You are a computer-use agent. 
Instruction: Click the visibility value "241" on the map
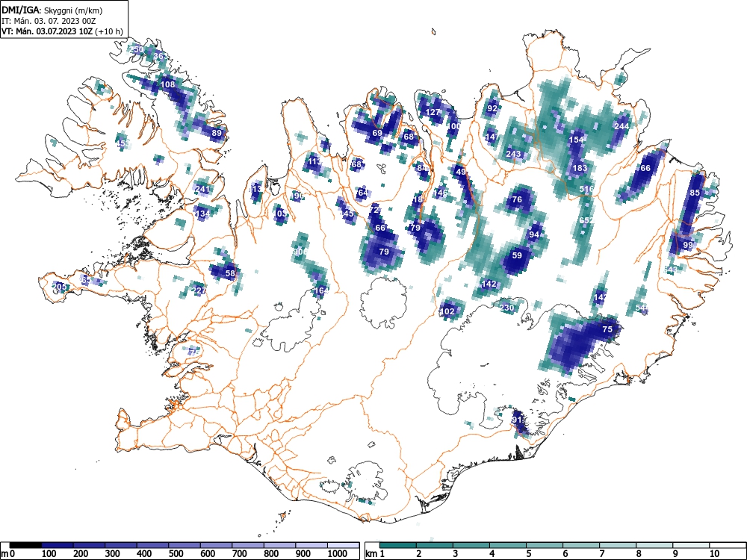(x=202, y=189)
